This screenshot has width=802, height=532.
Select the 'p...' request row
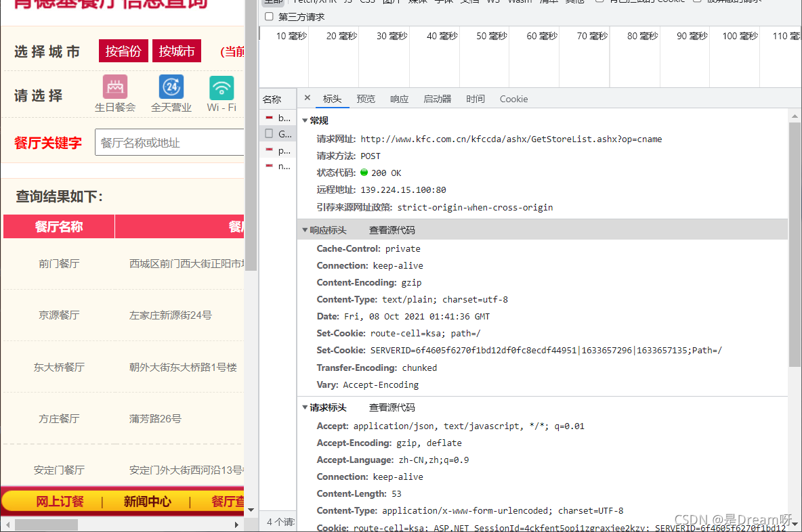278,150
